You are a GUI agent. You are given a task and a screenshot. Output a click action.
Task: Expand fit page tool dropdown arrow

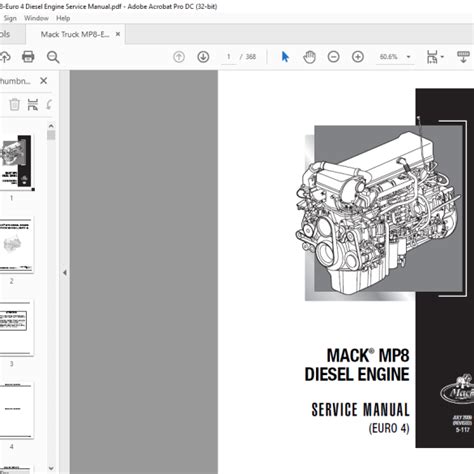[442, 57]
